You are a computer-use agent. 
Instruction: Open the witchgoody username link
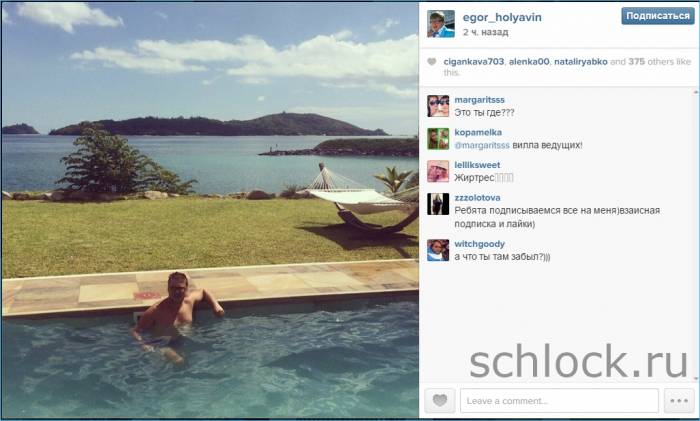coord(479,244)
